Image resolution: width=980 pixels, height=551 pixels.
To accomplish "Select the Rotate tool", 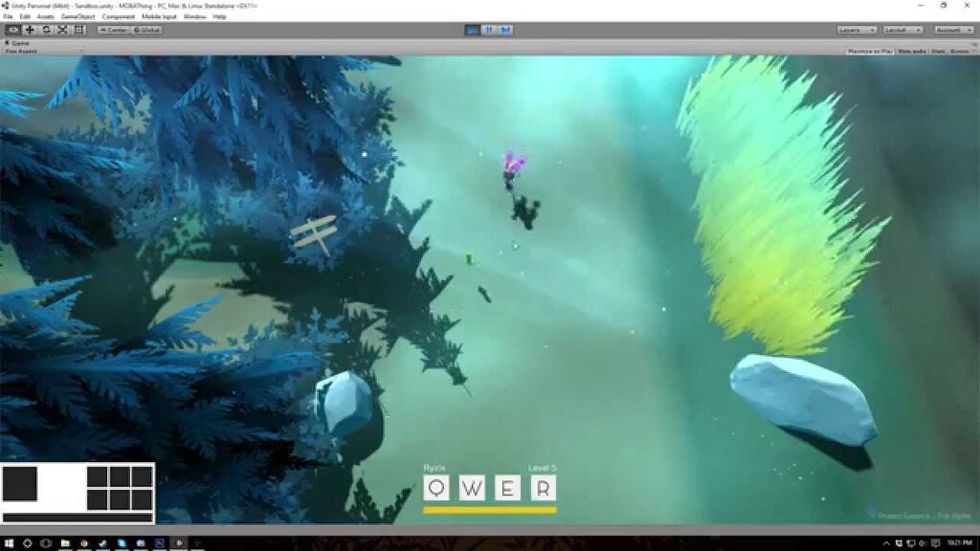I will click(46, 30).
